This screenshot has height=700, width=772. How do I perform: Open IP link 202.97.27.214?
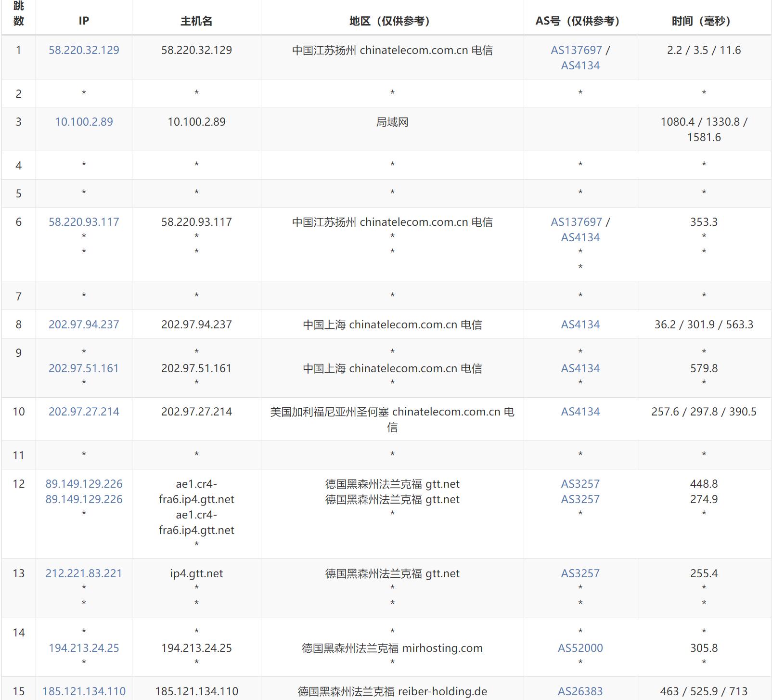(x=84, y=412)
